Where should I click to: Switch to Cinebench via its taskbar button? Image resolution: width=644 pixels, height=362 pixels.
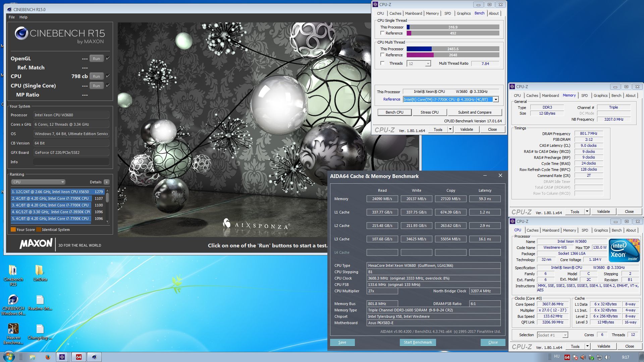click(x=94, y=357)
